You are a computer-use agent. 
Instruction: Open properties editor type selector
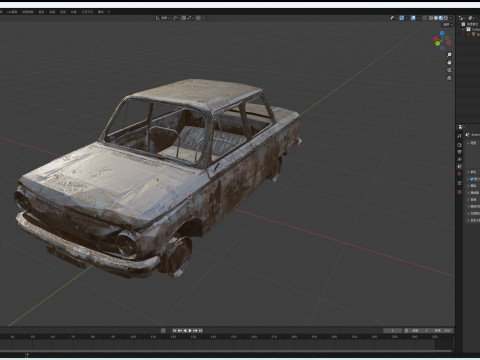(461, 127)
